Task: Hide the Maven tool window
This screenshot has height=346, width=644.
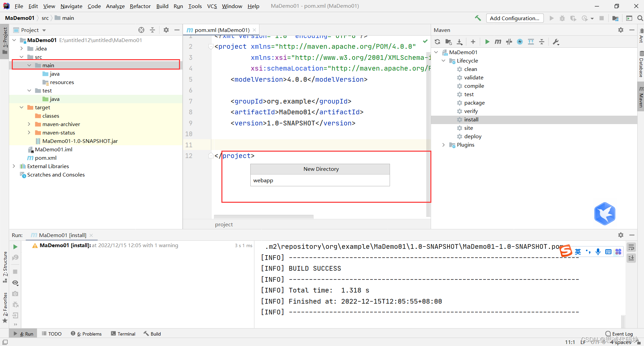Action: point(632,30)
